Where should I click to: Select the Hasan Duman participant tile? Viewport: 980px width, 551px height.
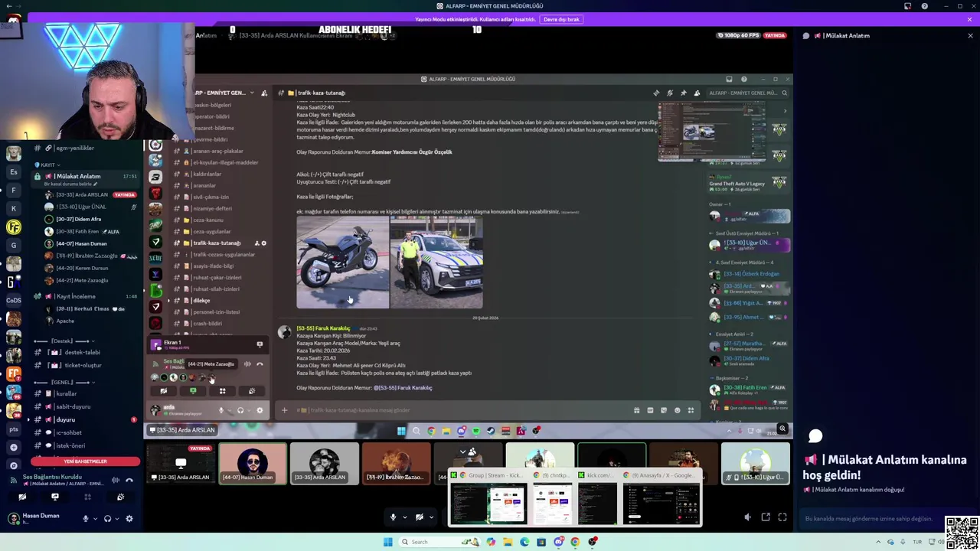[253, 464]
